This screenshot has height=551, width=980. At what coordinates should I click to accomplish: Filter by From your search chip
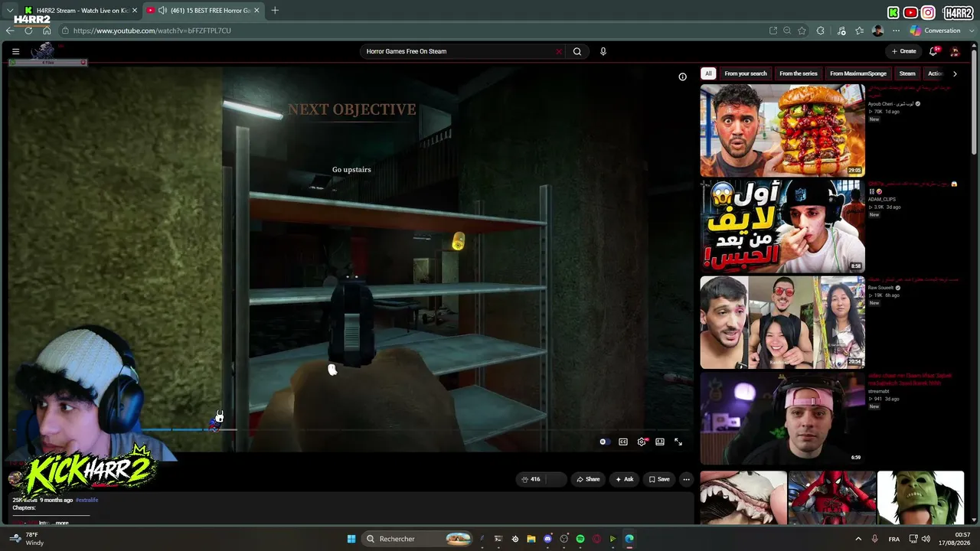tap(746, 73)
